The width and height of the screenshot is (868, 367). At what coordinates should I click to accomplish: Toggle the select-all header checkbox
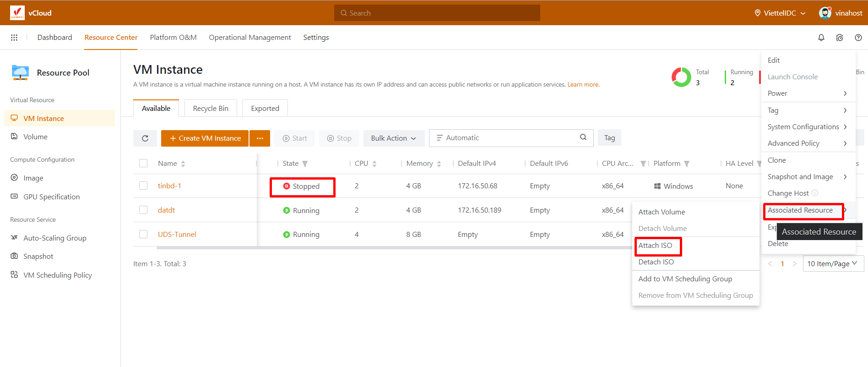coord(143,163)
